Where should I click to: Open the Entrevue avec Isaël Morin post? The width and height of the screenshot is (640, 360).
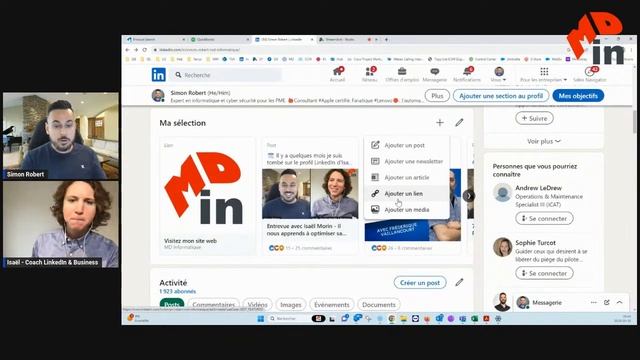point(310,196)
